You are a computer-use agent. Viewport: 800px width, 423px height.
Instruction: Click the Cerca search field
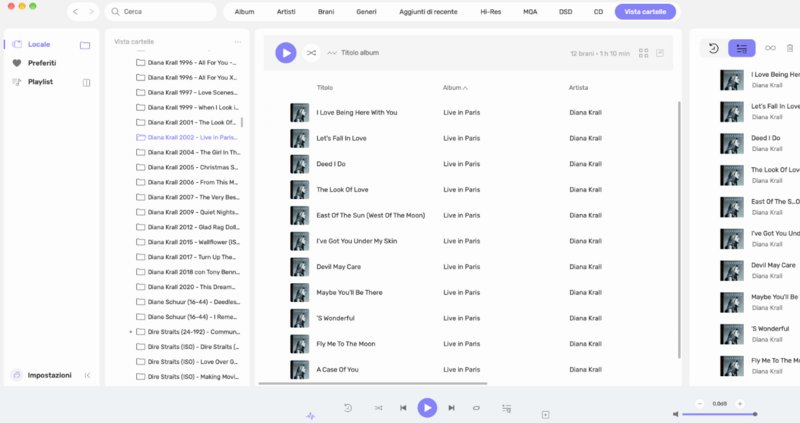pos(161,12)
